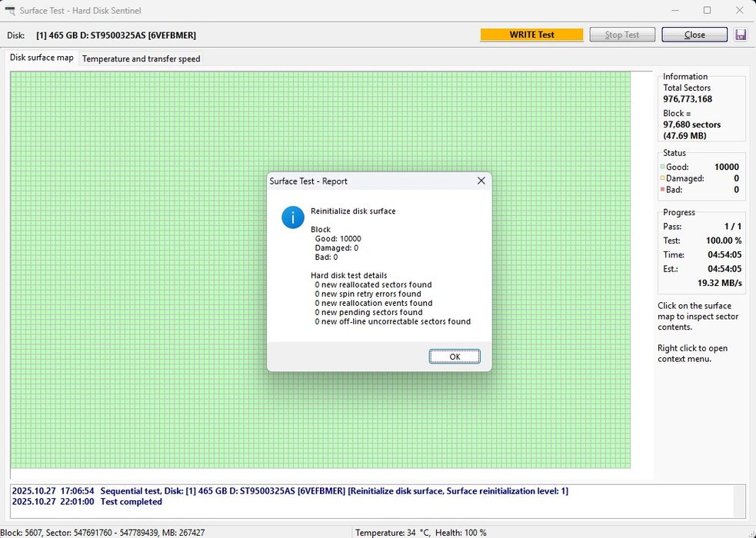Click the green Good status swatch

(x=662, y=167)
